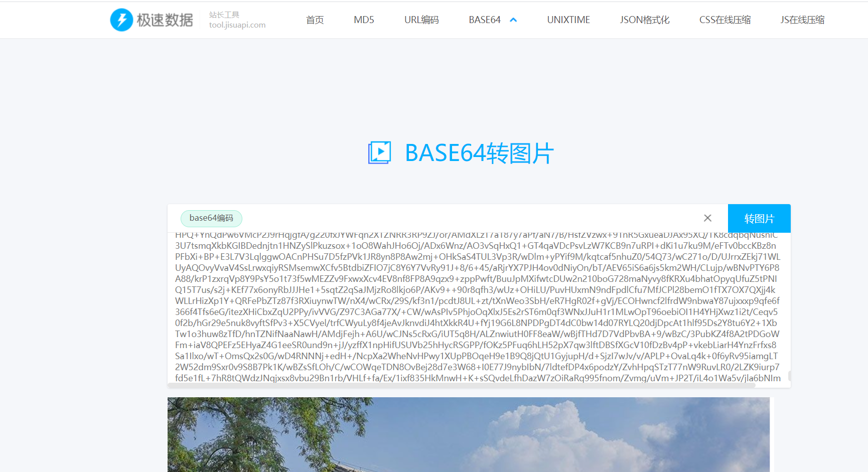This screenshot has height=472, width=868.
Task: Open the 首页 menu item
Action: pos(315,20)
